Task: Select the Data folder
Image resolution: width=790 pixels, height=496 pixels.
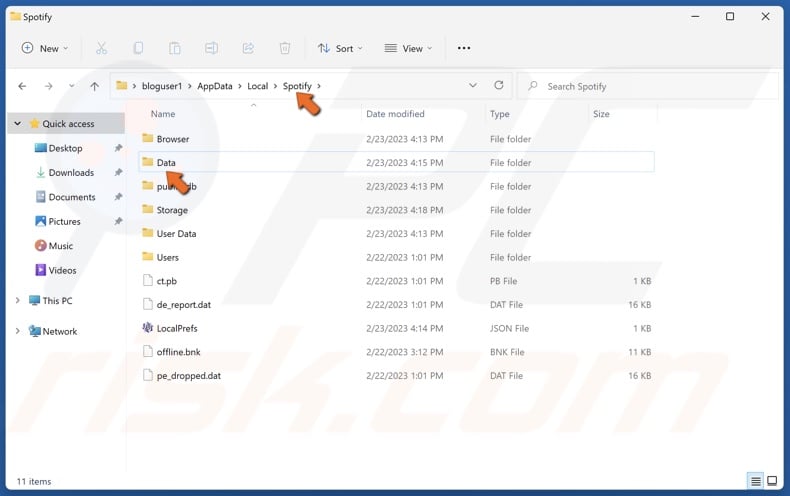Action: 166,162
